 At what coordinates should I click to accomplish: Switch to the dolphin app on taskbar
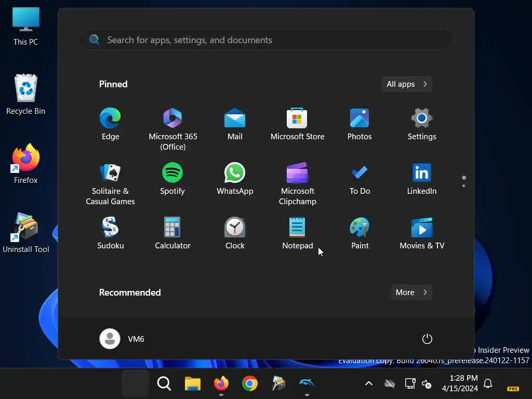[x=307, y=383]
